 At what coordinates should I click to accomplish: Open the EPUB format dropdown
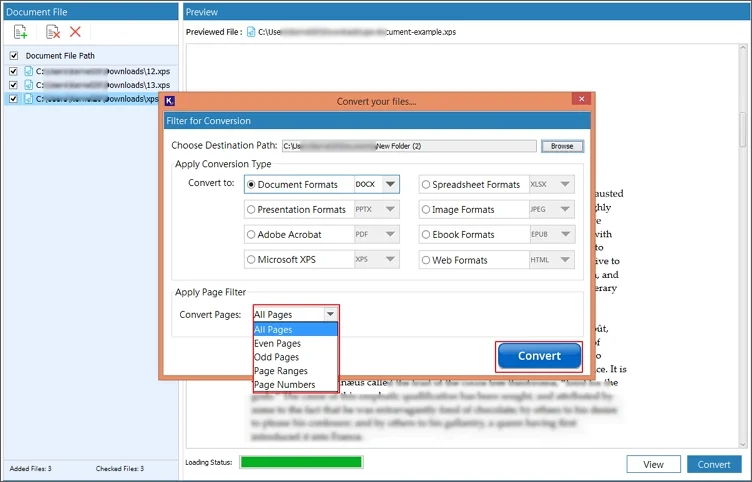565,234
